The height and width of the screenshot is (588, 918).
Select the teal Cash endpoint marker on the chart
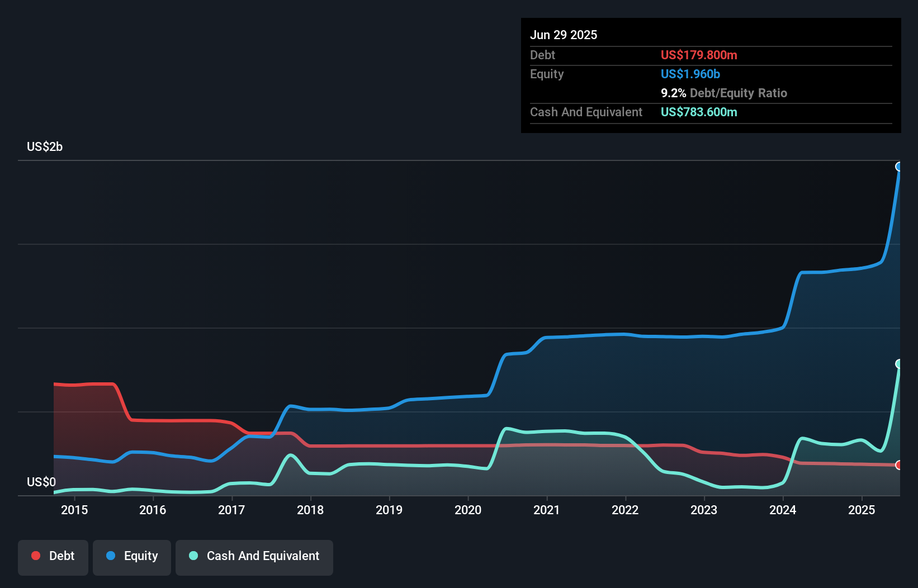(900, 364)
